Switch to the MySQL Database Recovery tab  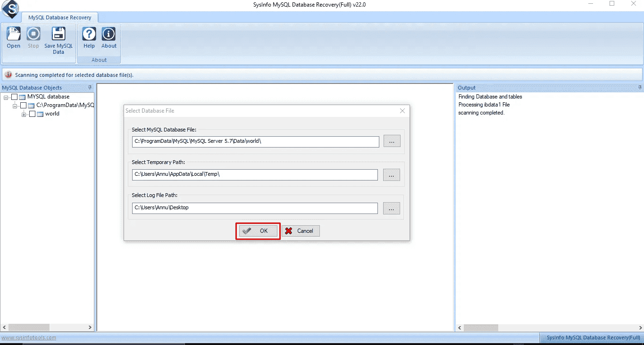pyautogui.click(x=60, y=17)
